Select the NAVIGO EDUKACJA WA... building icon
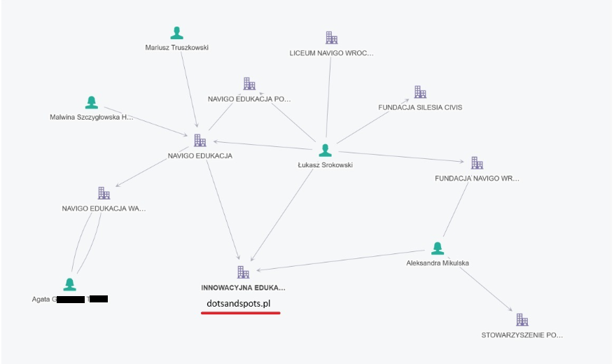 tap(104, 193)
